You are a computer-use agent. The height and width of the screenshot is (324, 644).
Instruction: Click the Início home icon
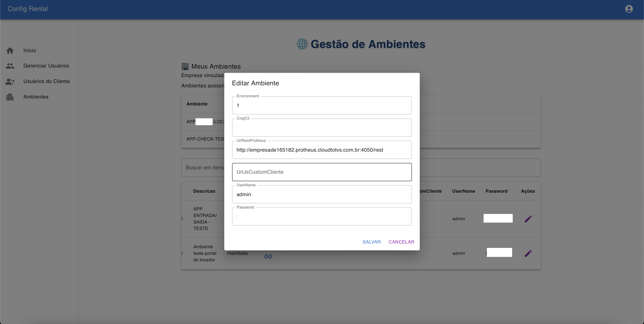click(x=10, y=50)
